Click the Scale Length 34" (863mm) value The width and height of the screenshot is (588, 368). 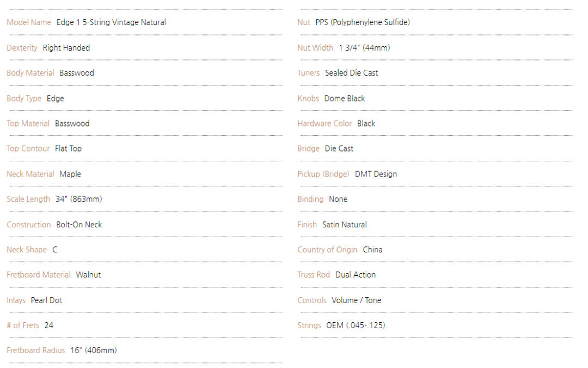coord(79,199)
